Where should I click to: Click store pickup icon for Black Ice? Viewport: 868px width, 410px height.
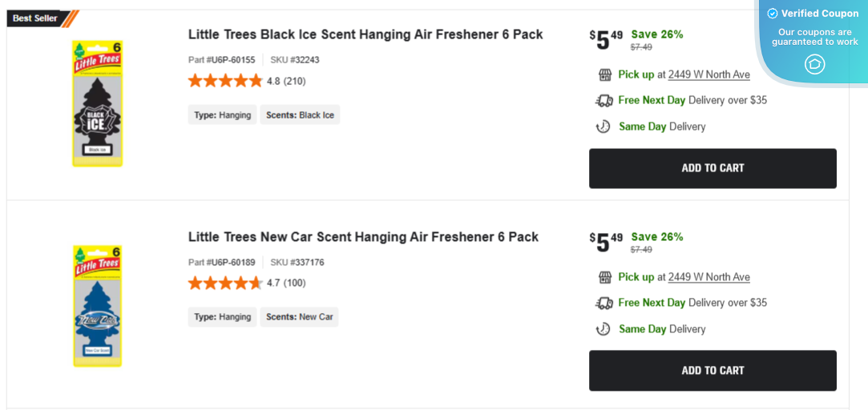click(x=605, y=74)
